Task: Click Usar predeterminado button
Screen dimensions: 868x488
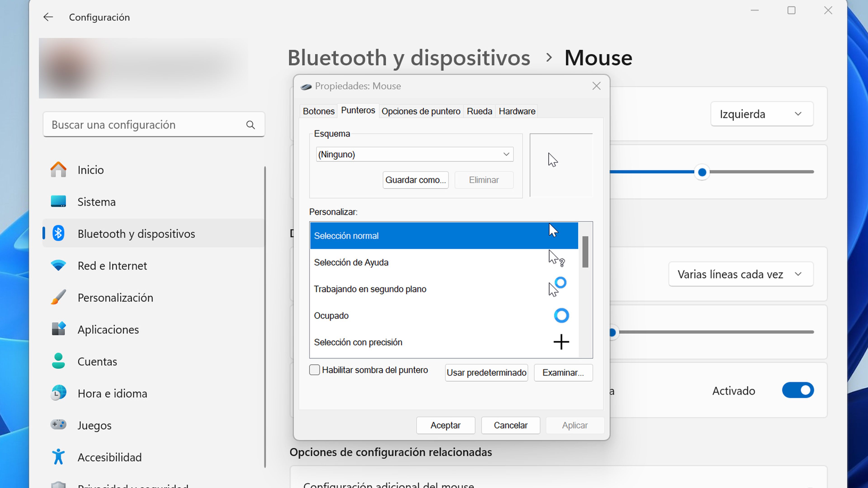Action: pos(486,373)
